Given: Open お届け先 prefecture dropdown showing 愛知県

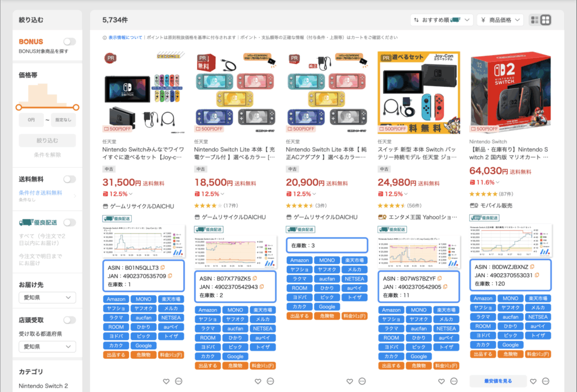Looking at the screenshot, I should 47,297.
